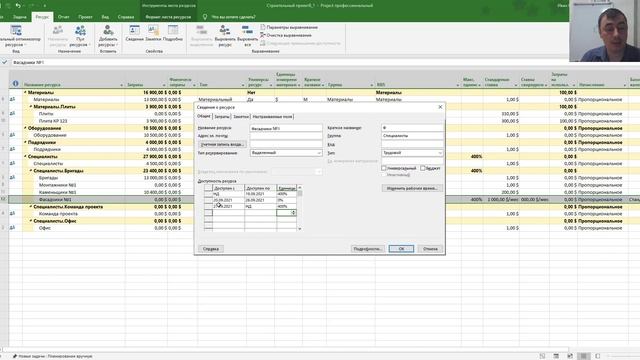Image resolution: width=640 pixels, height=360 pixels.
Task: Open the Справка ribbon tab
Action: tap(126, 17)
